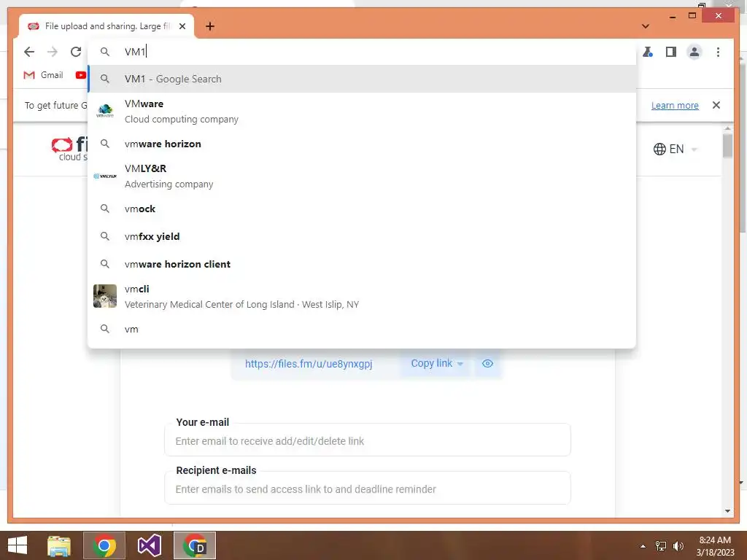Click the scrollbar down arrow
The width and height of the screenshot is (747, 560).
tap(727, 511)
